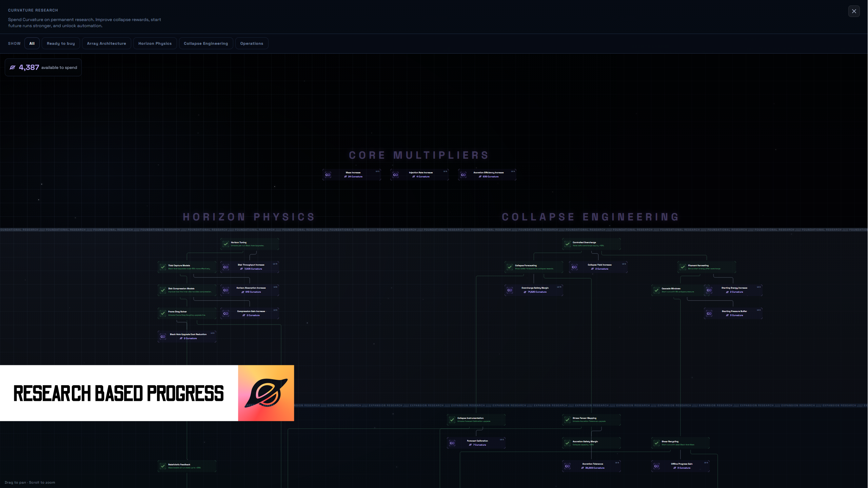Click the Shear Recycling node title

click(x=670, y=442)
